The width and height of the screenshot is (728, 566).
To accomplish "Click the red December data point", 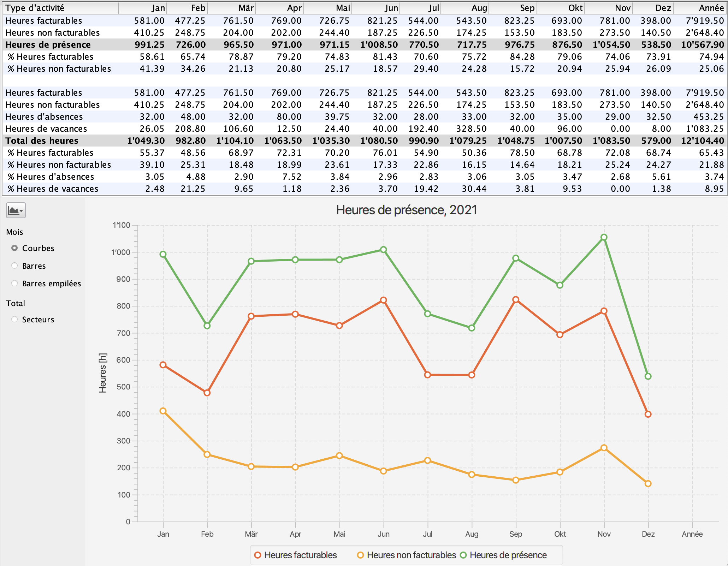I will (x=648, y=414).
